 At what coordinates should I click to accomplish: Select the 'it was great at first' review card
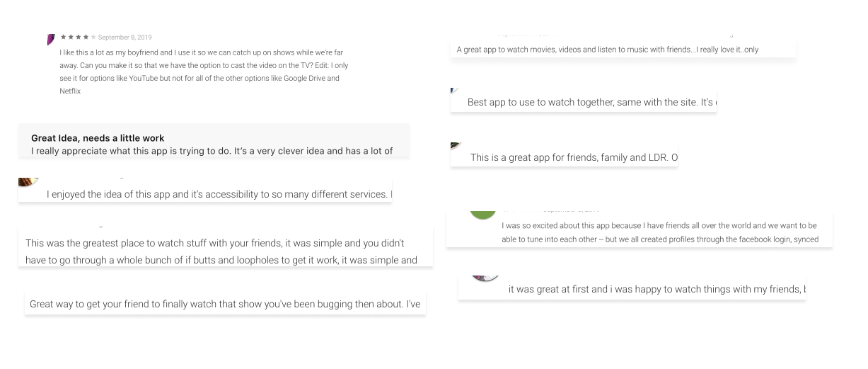[x=656, y=289]
